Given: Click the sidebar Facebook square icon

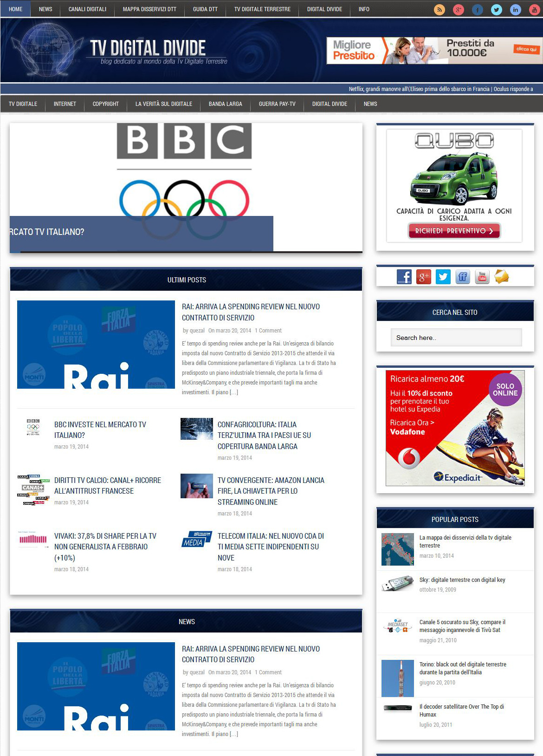Looking at the screenshot, I should tap(404, 277).
